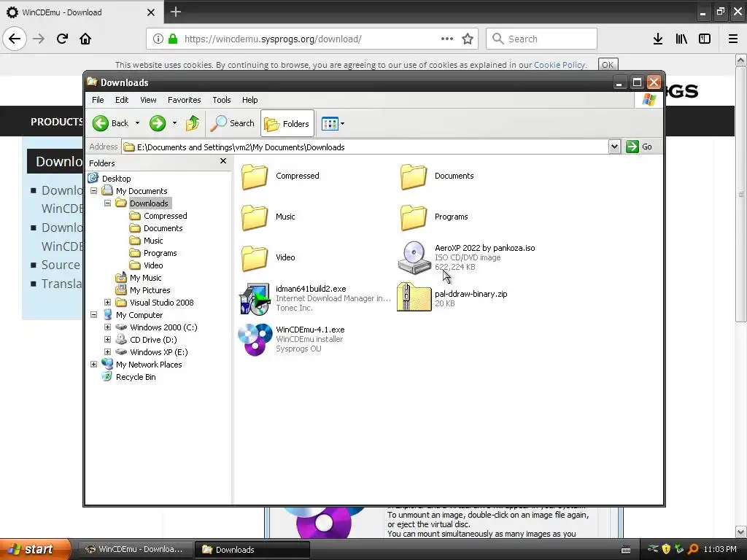
Task: Go up one folder level
Action: (193, 123)
